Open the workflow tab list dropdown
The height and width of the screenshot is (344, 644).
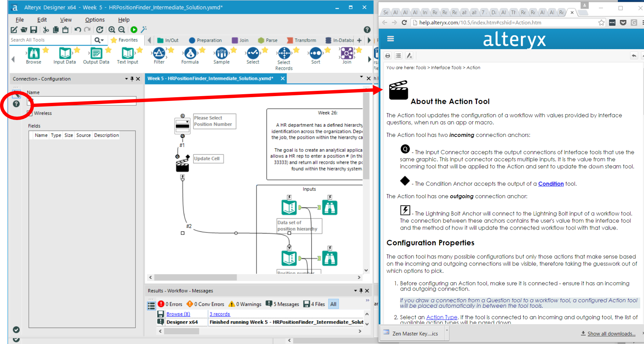tap(361, 77)
